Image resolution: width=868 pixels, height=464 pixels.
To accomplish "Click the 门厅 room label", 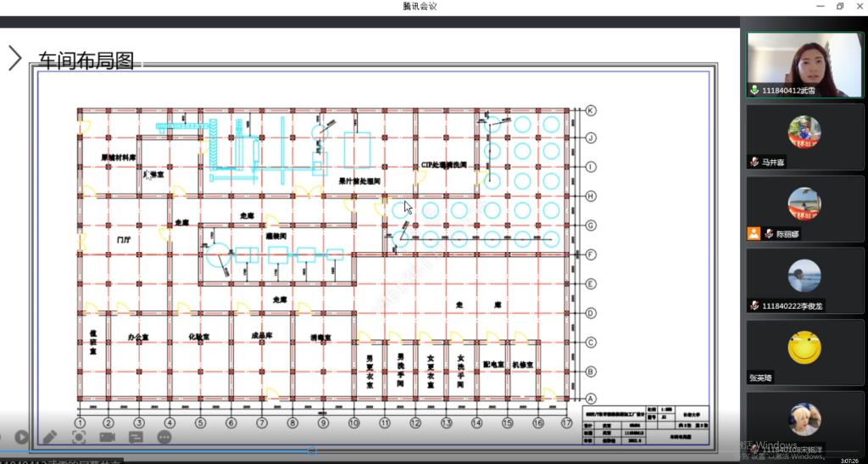I will pyautogui.click(x=124, y=240).
